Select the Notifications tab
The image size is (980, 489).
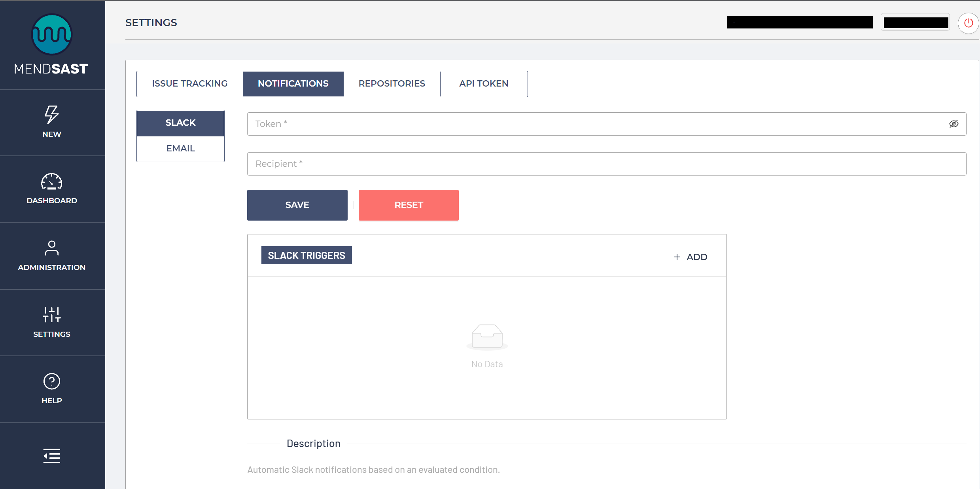(x=293, y=84)
